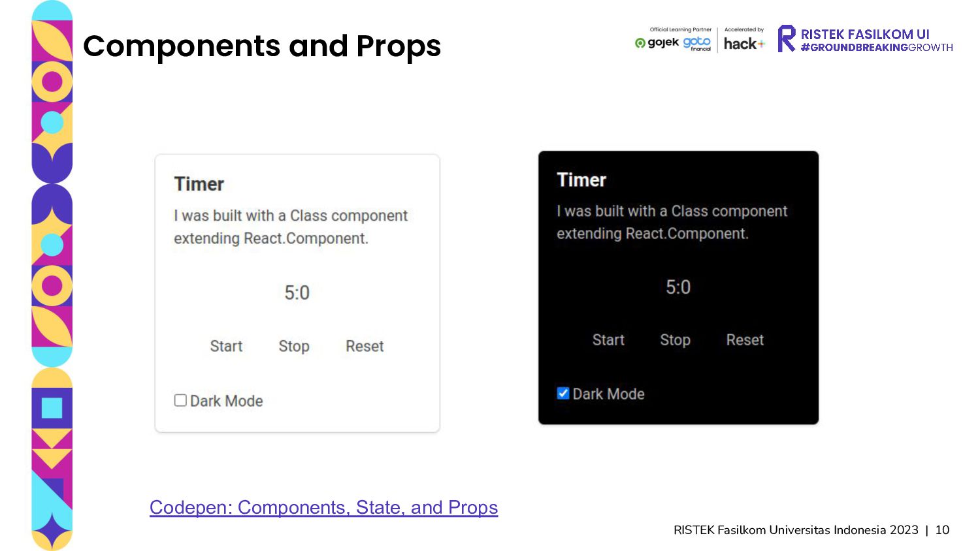Start the timer in the light card
Image resolution: width=980 pixels, height=551 pixels.
(226, 346)
